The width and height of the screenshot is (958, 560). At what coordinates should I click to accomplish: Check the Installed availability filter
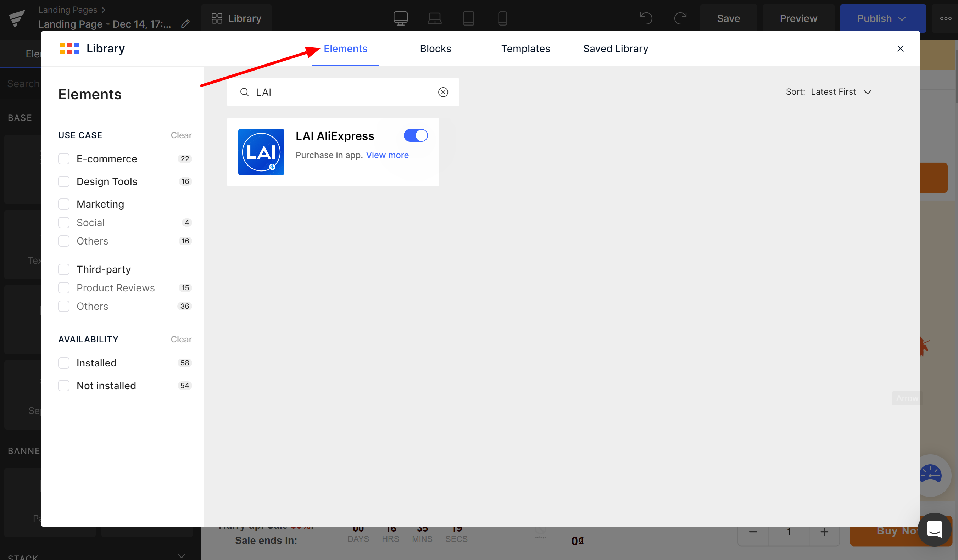tap(64, 363)
